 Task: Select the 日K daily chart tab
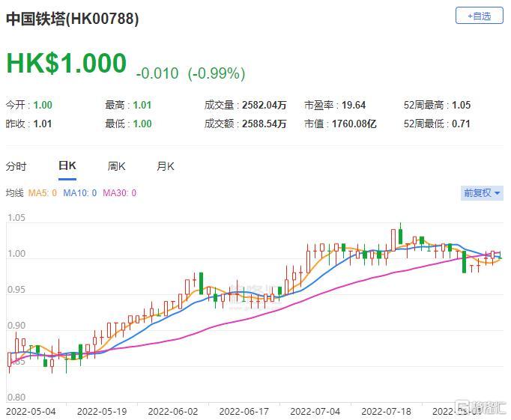(x=67, y=165)
